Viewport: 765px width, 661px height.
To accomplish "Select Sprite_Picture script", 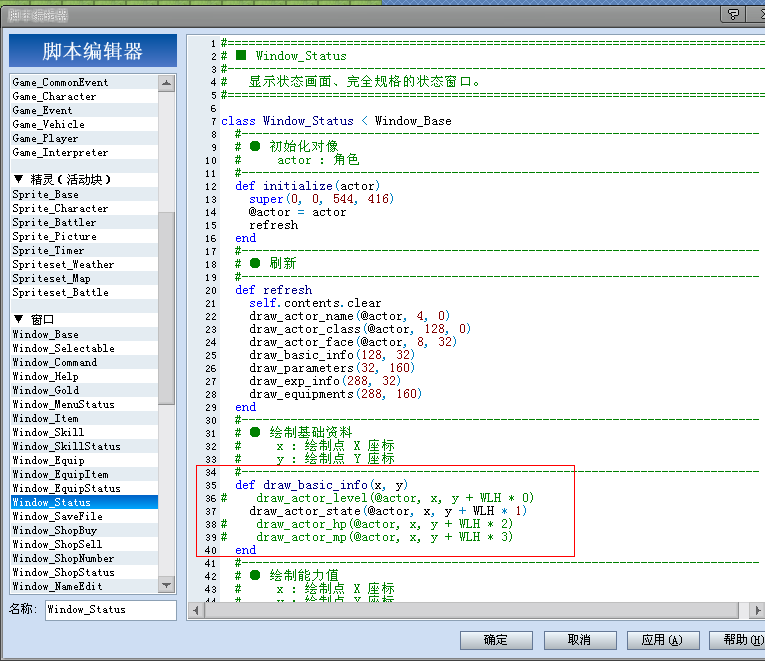I will [x=84, y=236].
